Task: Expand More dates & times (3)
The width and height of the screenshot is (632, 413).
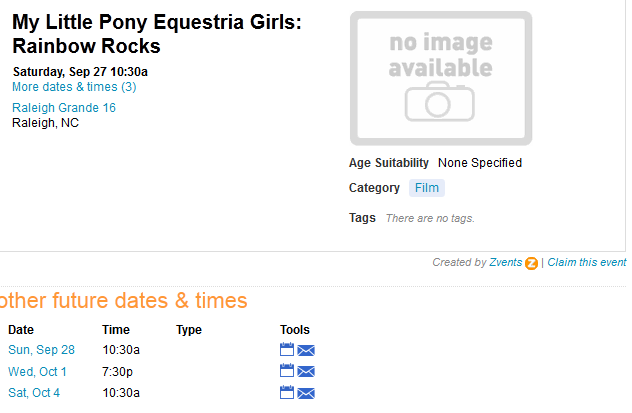Action: click(74, 87)
